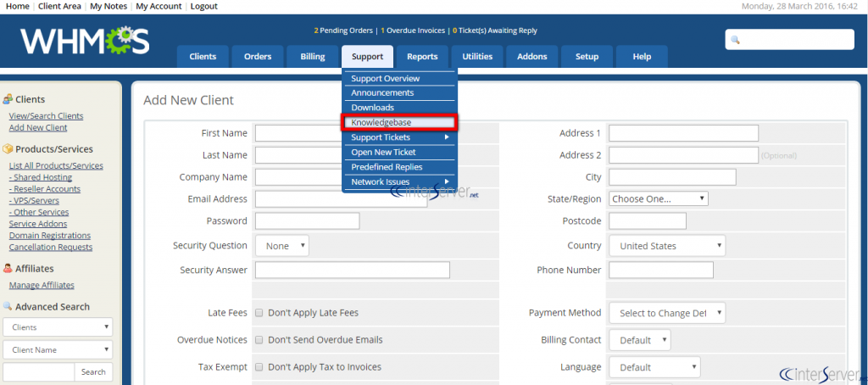Enable Don't Apply Late Fees checkbox
Image resolution: width=868 pixels, height=385 pixels.
(259, 313)
